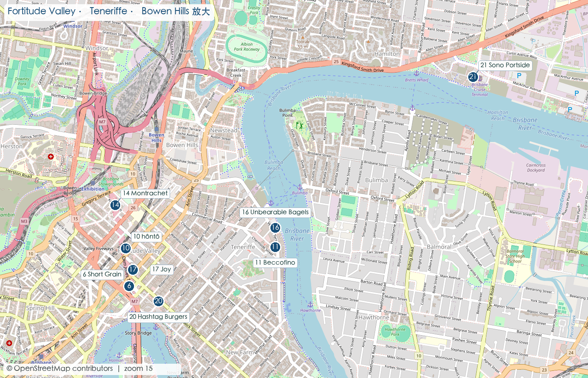Click the Bulimba ferry anchor icon
This screenshot has height=378, width=588.
tap(299, 187)
